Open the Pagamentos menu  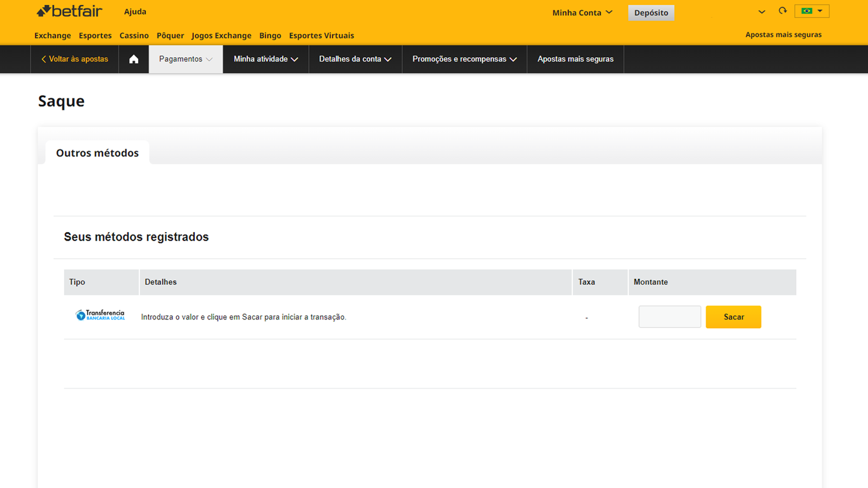[x=186, y=59]
